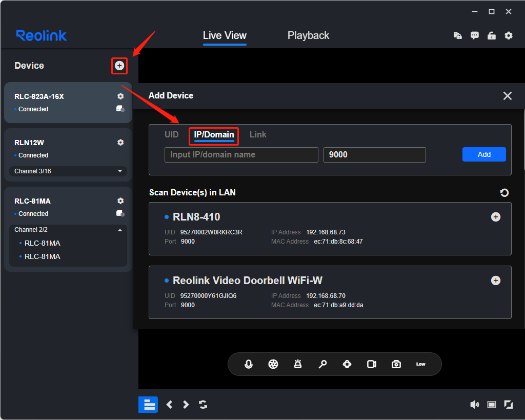Viewport: 525px width, 420px height.
Task: Switch to the Playback tab
Action: [308, 35]
